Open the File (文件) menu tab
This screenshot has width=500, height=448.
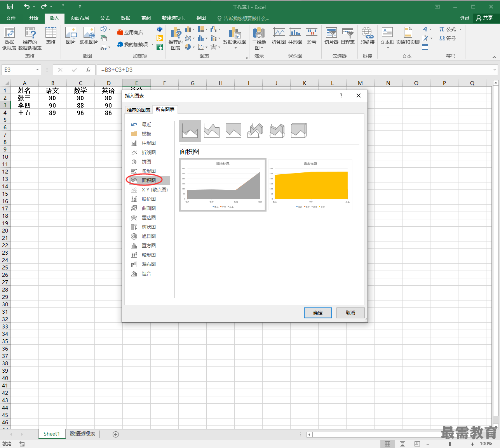pos(11,18)
